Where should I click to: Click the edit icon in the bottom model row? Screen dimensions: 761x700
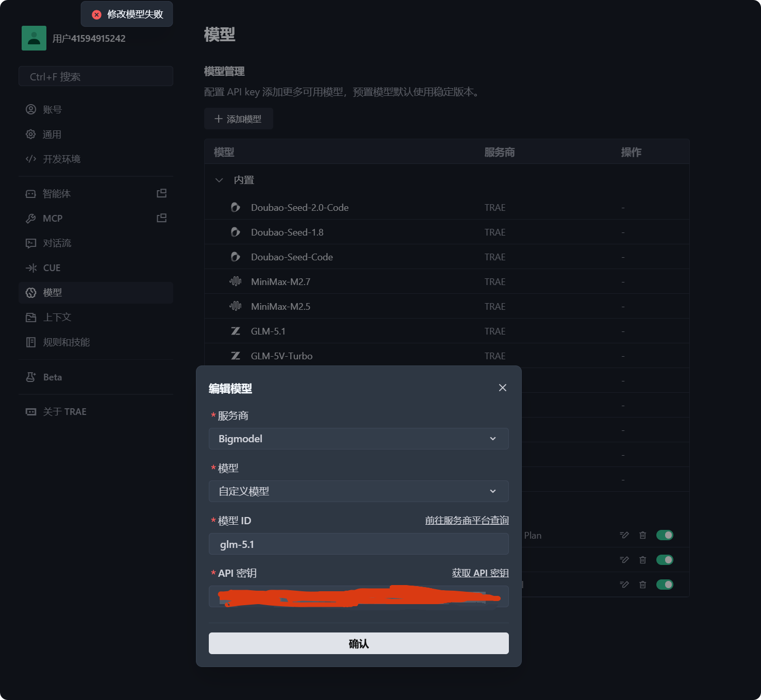[624, 585]
